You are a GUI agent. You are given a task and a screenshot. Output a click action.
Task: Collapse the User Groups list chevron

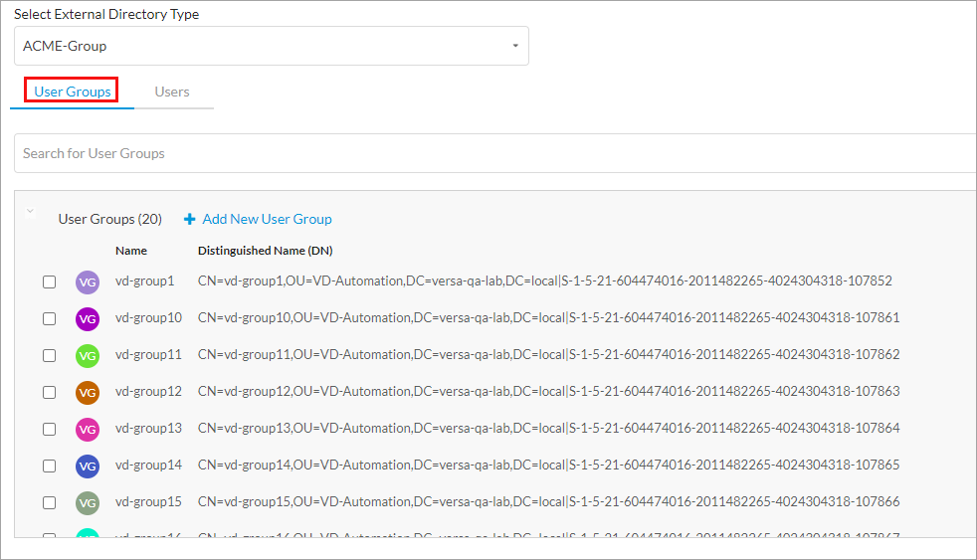pyautogui.click(x=30, y=212)
